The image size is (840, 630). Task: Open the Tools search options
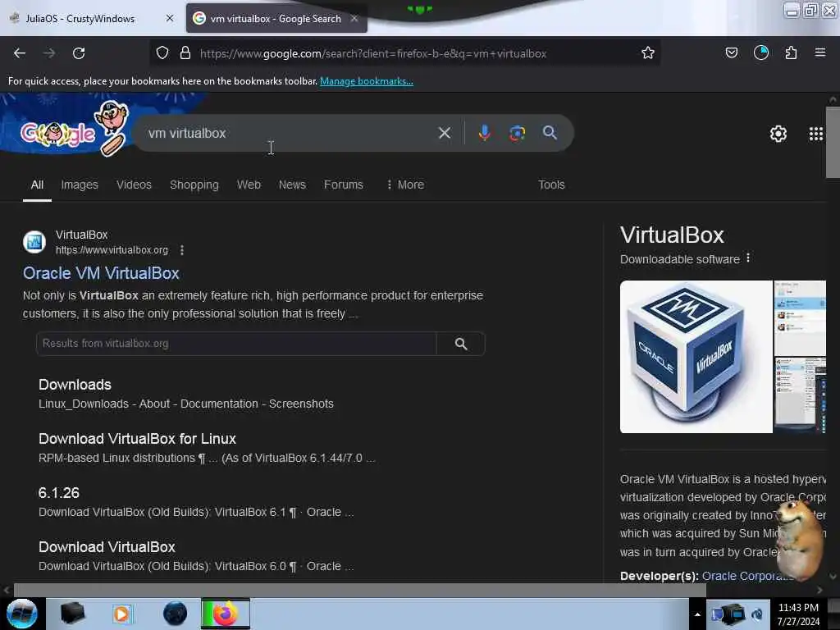point(551,185)
